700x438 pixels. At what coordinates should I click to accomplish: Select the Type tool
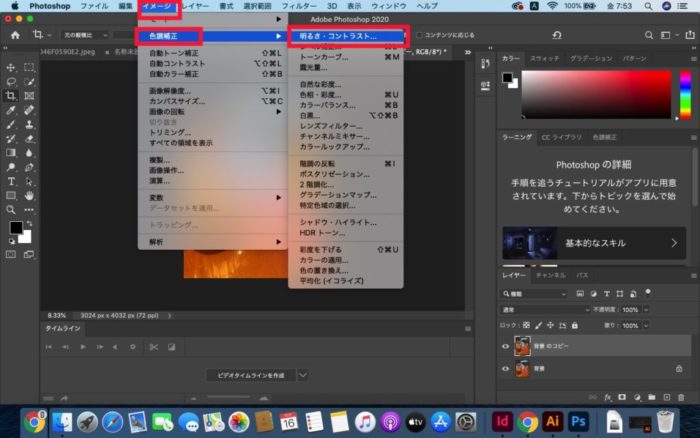11,182
